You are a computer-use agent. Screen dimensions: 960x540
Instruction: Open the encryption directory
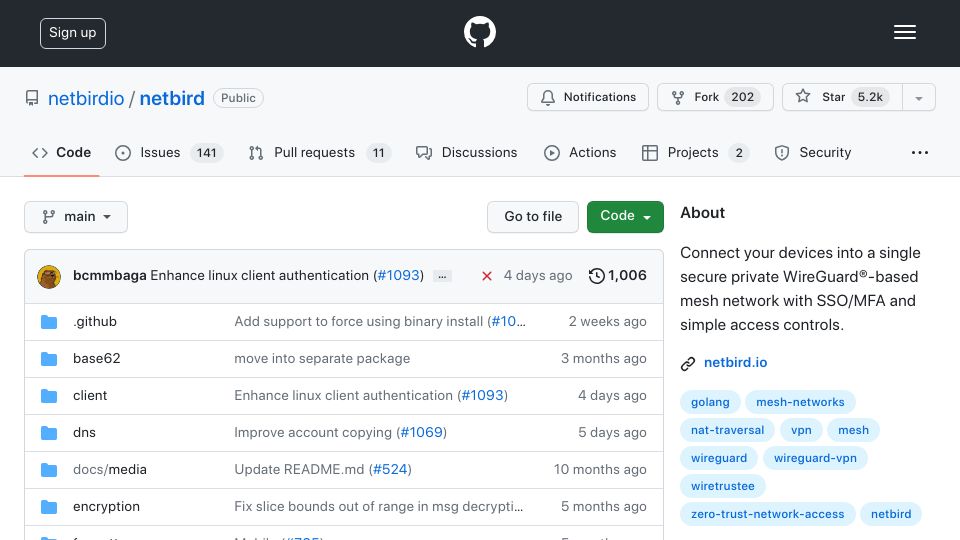107,506
